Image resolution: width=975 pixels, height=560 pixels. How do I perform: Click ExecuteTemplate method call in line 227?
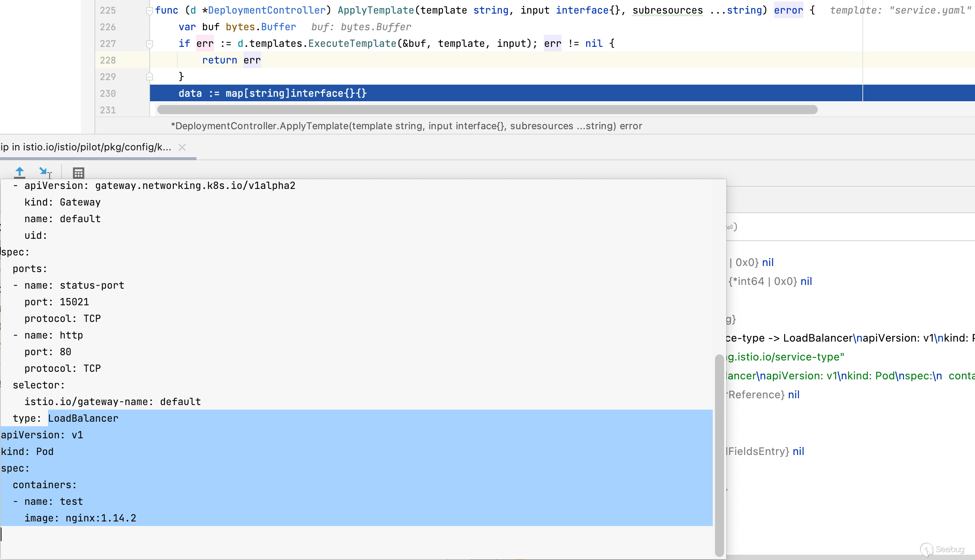(x=352, y=44)
